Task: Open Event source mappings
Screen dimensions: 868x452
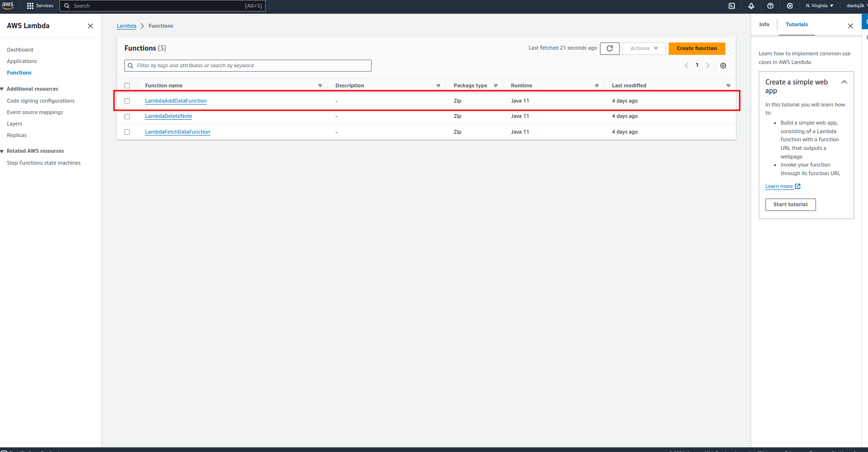Action: [35, 112]
